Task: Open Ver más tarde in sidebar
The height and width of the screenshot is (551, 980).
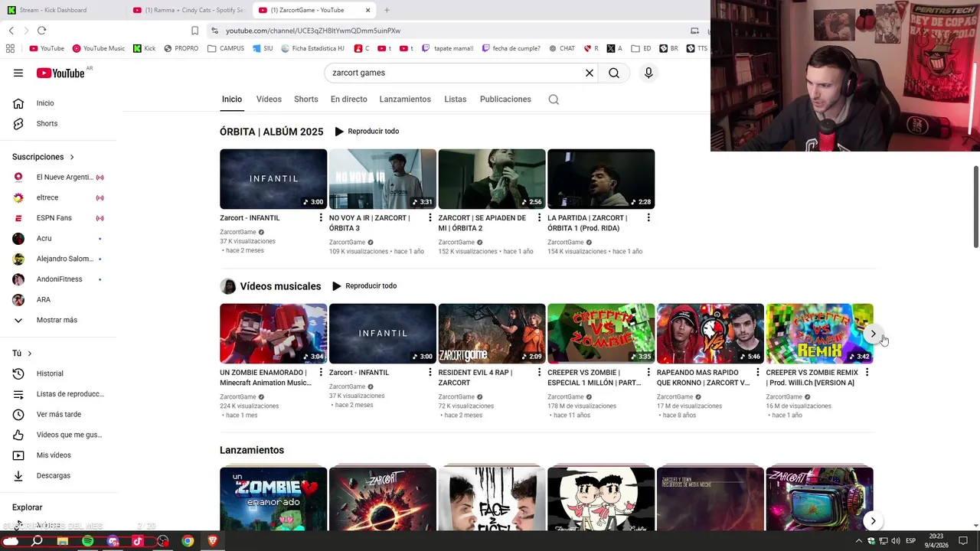Action: (58, 414)
